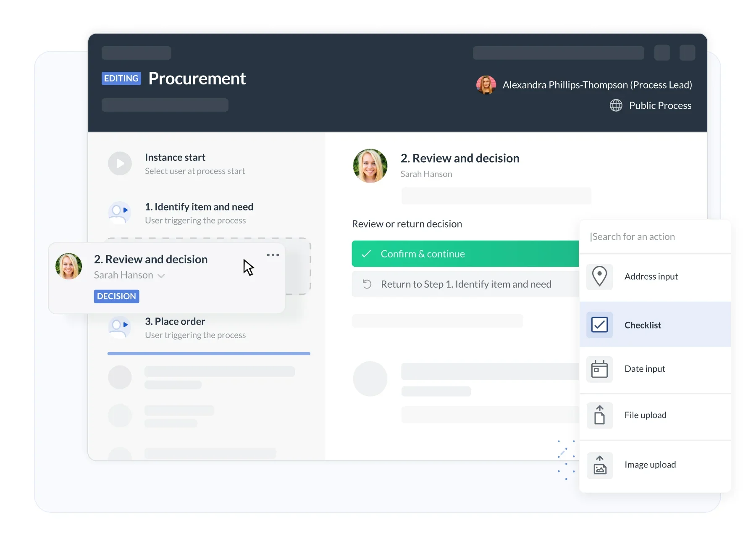Click the Public Process label
The image size is (756, 546).
[660, 105]
